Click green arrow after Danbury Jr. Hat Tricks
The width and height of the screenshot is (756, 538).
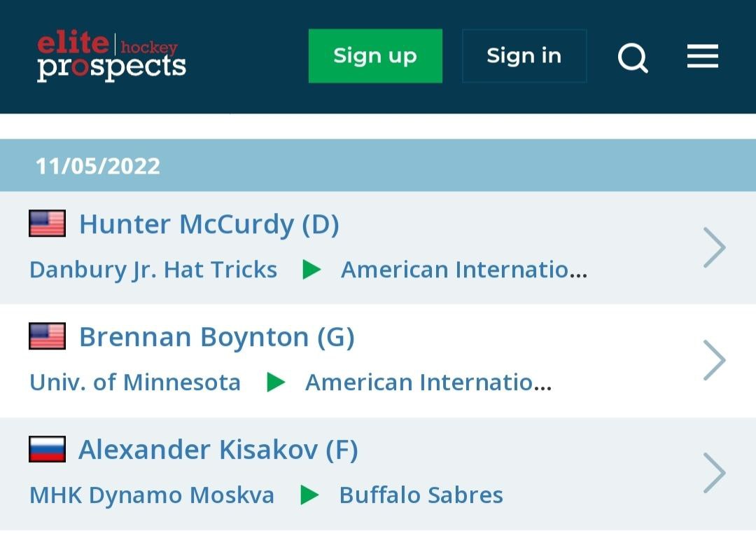(311, 270)
